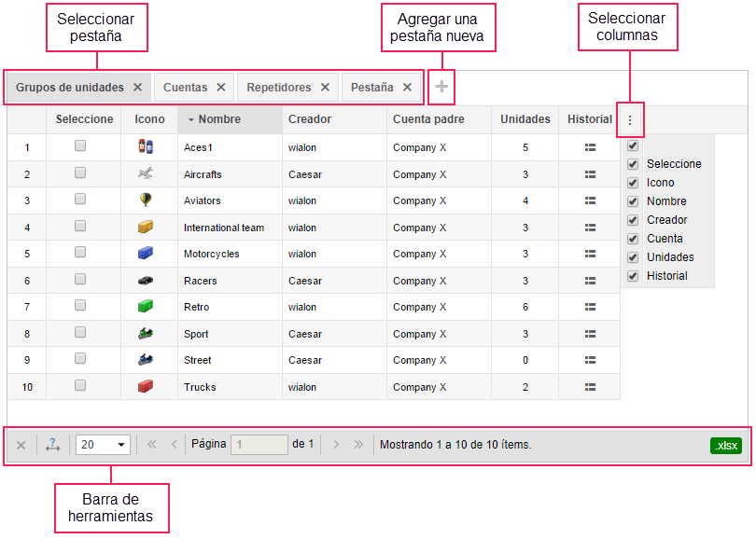Open history for Retro group

point(590,307)
